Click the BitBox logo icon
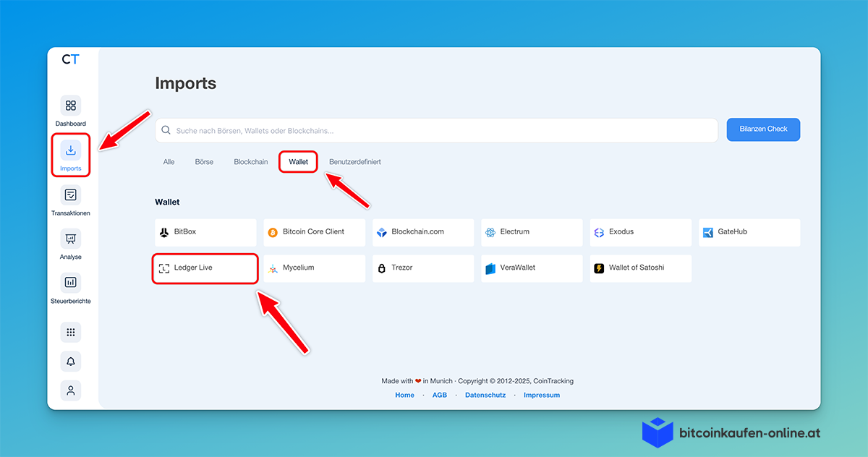Viewport: 868px width, 457px height. [164, 232]
